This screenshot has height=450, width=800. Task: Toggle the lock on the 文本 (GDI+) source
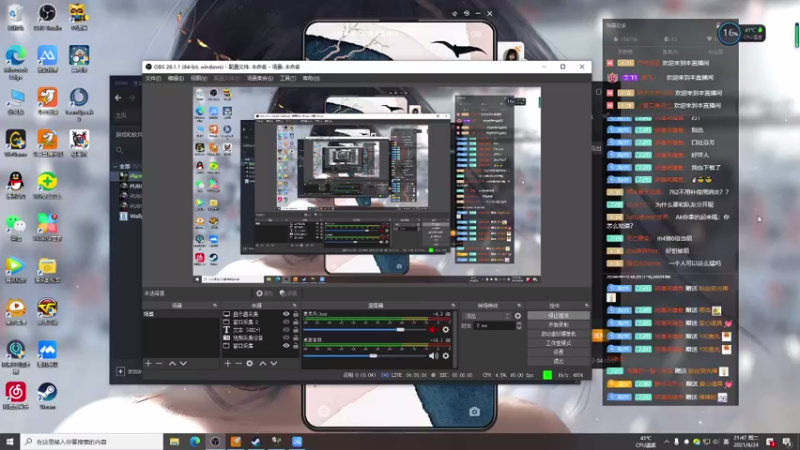point(295,330)
